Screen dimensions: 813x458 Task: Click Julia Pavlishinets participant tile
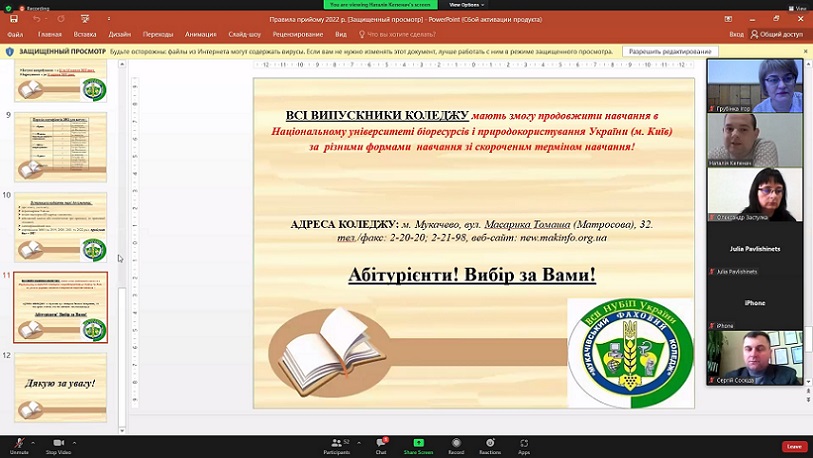pyautogui.click(x=755, y=249)
